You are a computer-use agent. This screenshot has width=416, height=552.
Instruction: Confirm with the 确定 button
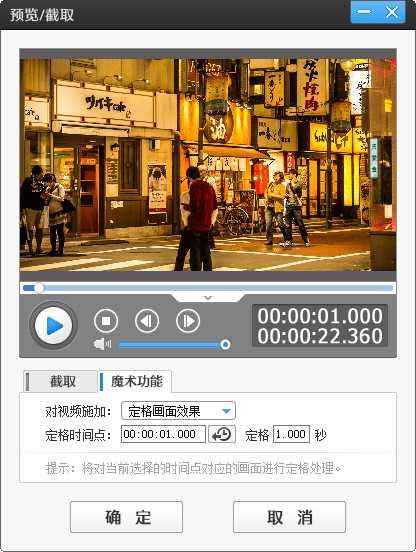pos(126,517)
